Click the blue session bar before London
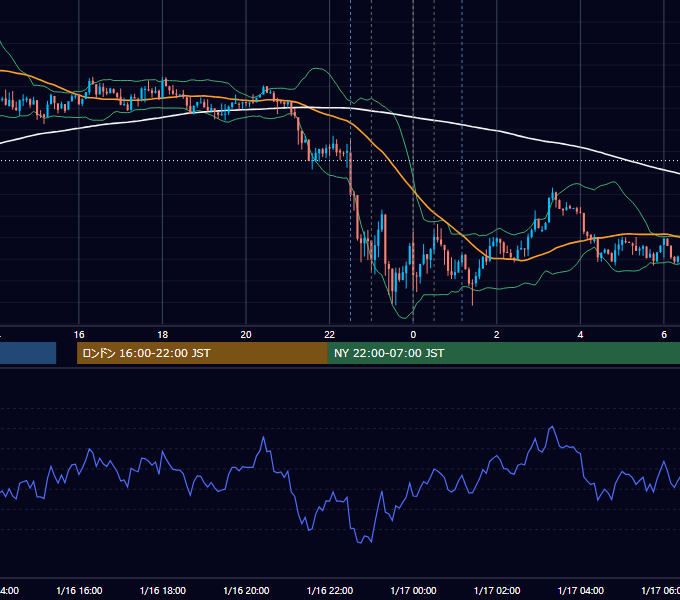Screen dimensions: 680x600 coord(28,353)
